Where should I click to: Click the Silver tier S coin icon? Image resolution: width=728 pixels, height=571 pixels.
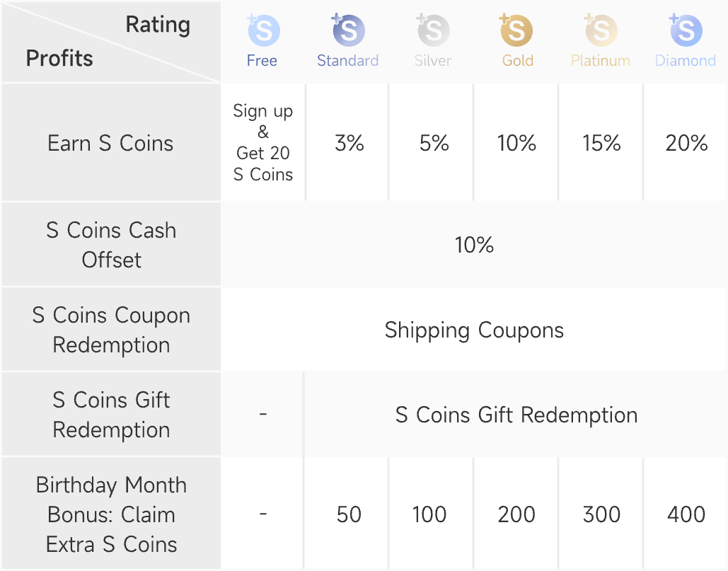(x=433, y=30)
